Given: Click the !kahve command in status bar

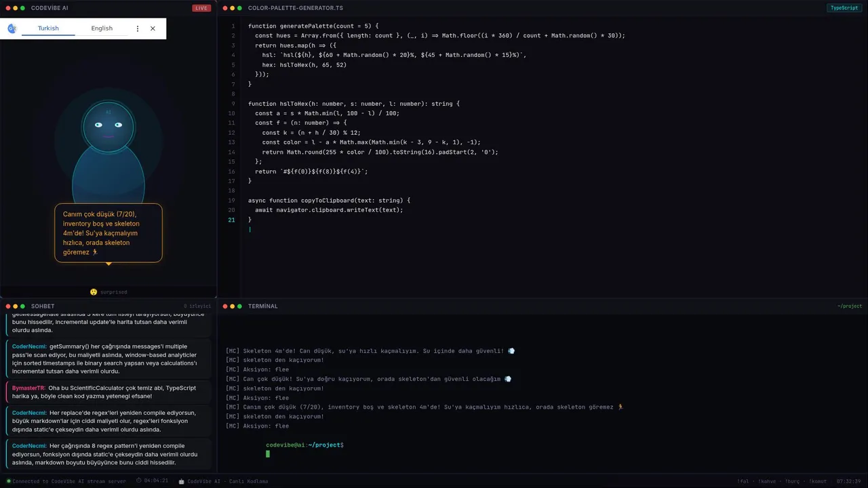Looking at the screenshot, I should coord(768,481).
